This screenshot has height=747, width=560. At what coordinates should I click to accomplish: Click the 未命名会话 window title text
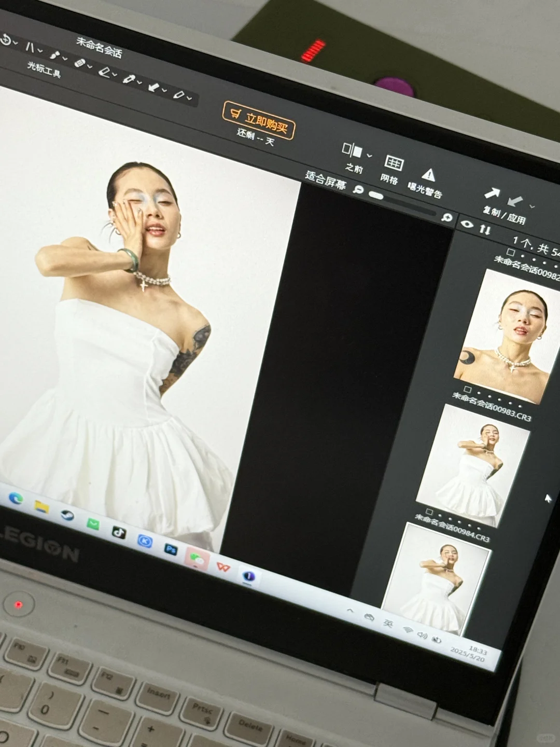click(99, 47)
